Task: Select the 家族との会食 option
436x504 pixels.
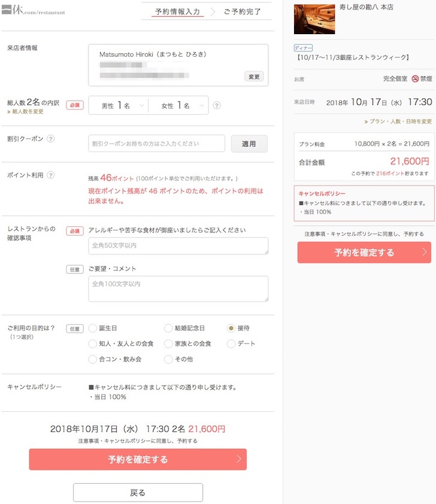Action: 168,344
